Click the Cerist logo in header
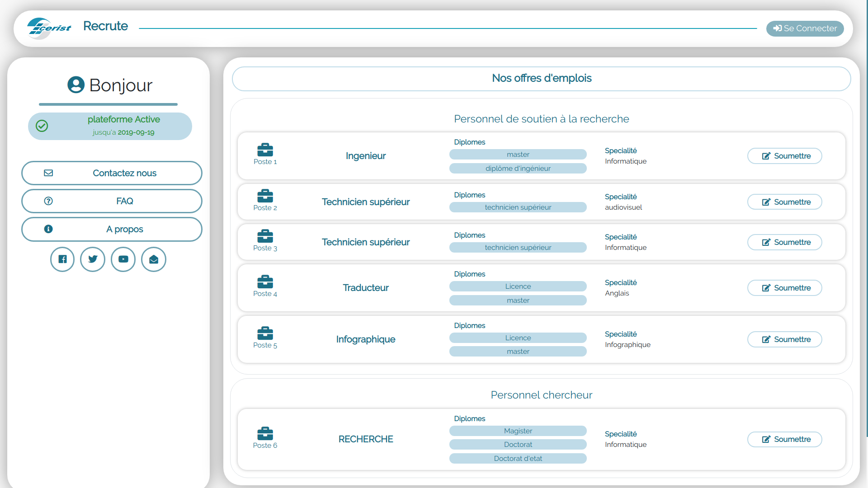 coord(49,28)
